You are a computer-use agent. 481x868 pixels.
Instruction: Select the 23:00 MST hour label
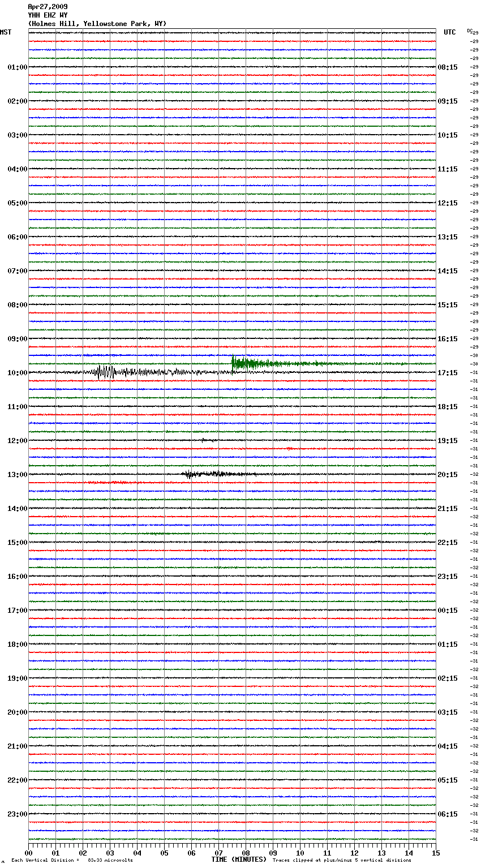(18, 814)
